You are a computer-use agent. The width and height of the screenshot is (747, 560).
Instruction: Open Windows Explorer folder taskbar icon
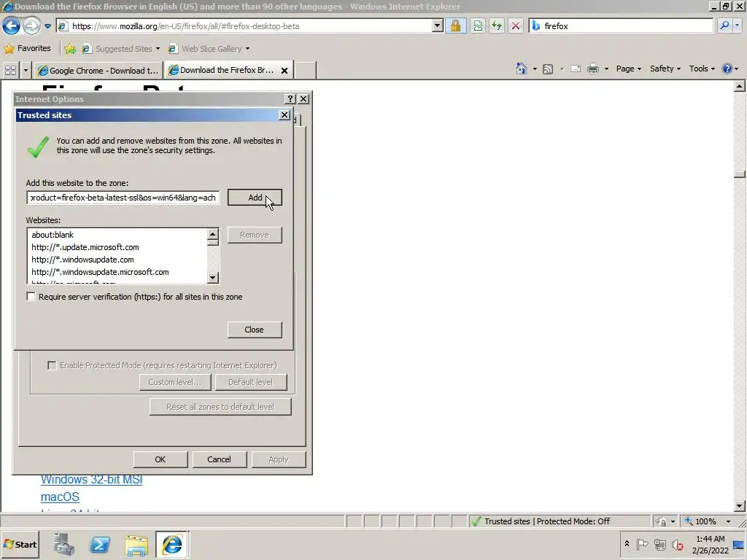136,545
